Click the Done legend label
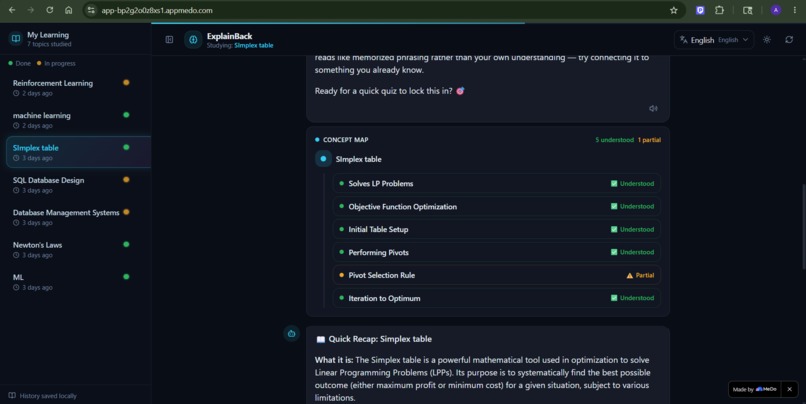 [x=23, y=63]
